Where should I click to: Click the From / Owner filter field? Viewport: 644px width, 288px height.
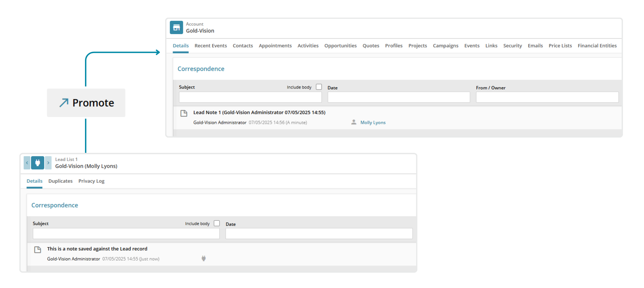pos(547,97)
